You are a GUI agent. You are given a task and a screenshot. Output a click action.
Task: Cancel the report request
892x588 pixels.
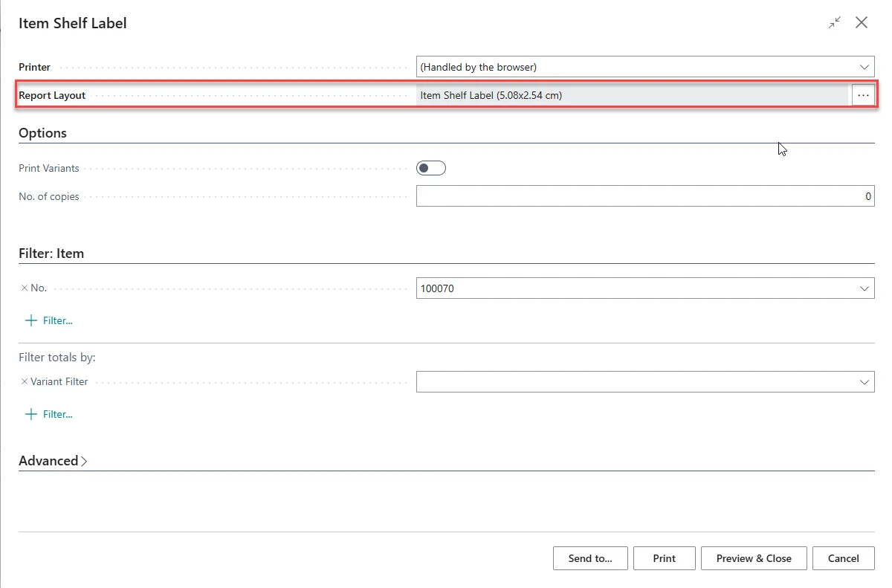point(843,558)
